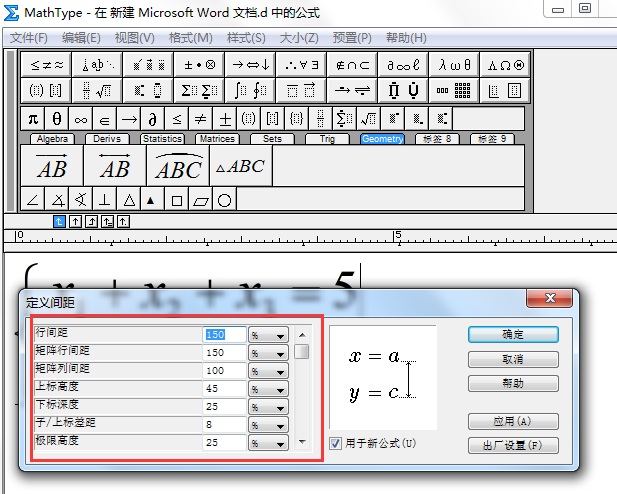
Task: Open unit dropdown for 极限高度
Action: point(280,442)
